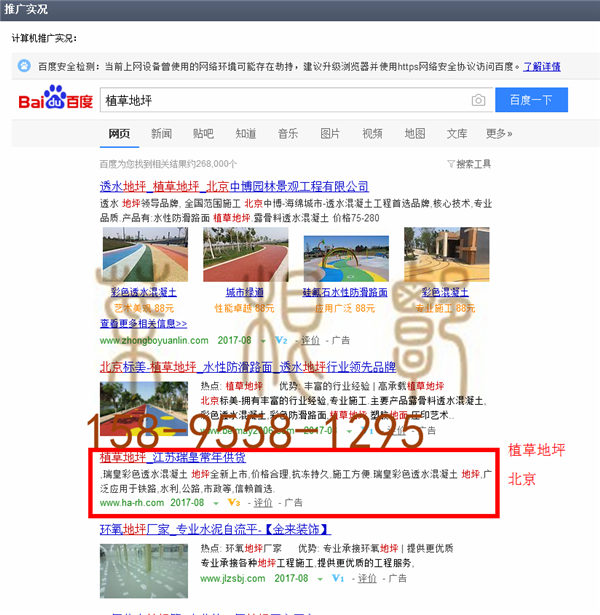Switch to the 视频 tab
The width and height of the screenshot is (600, 615).
pos(372,134)
